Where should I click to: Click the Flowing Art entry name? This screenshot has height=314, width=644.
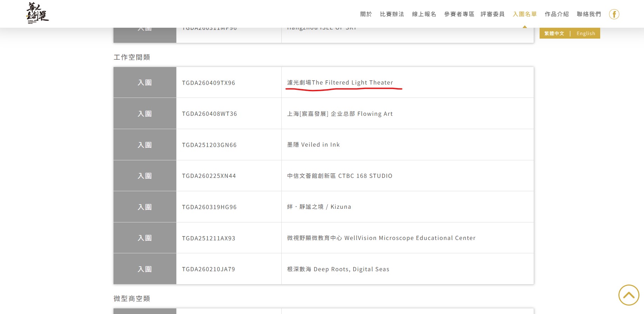click(x=340, y=114)
